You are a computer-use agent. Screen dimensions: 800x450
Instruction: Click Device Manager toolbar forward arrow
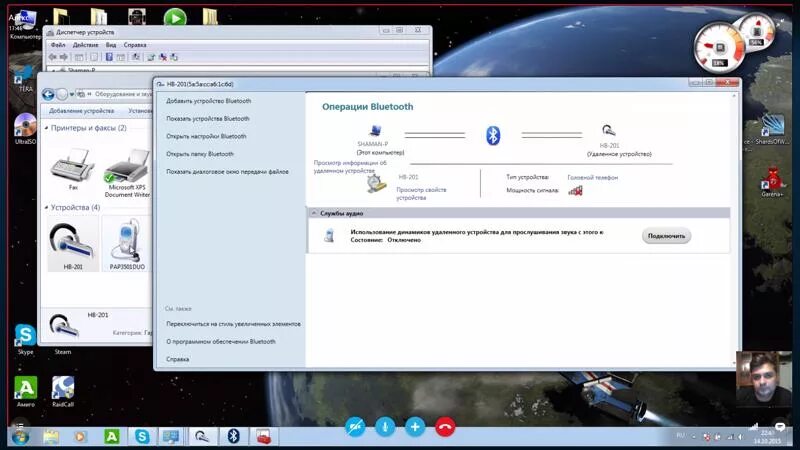(64, 57)
